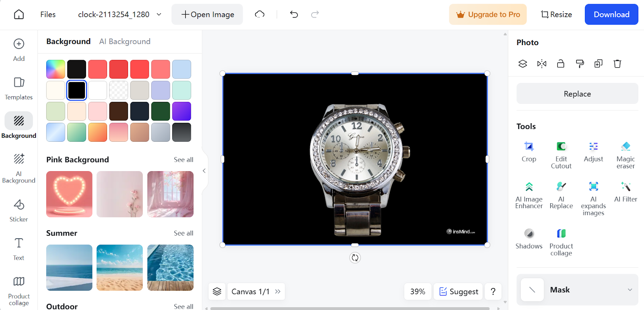
Task: Open the layers button near Canvas
Action: coord(217,291)
